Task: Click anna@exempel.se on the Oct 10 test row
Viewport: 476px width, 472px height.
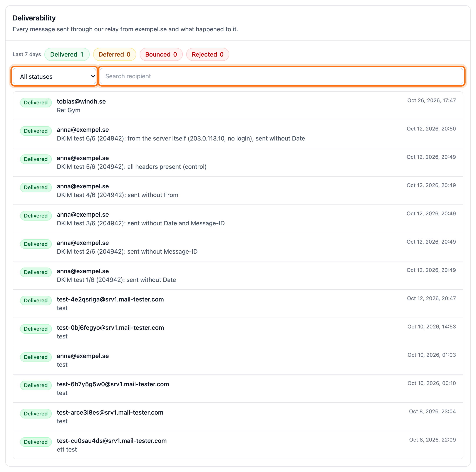Action: pos(83,356)
